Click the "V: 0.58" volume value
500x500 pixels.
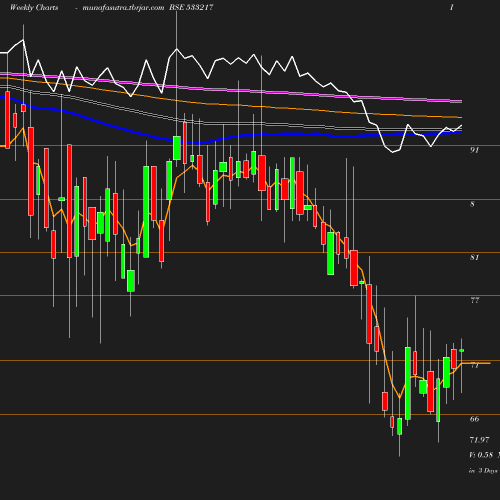(x=481, y=455)
